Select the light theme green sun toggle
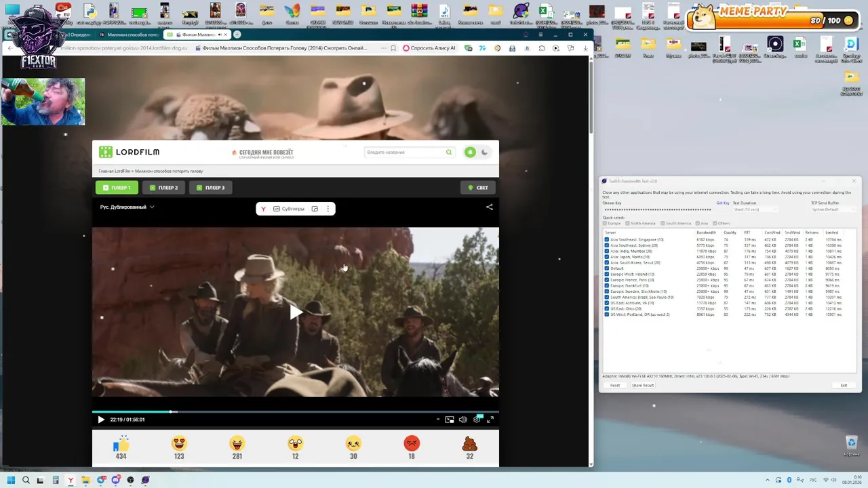Screen dimensions: 868x488 coord(470,152)
